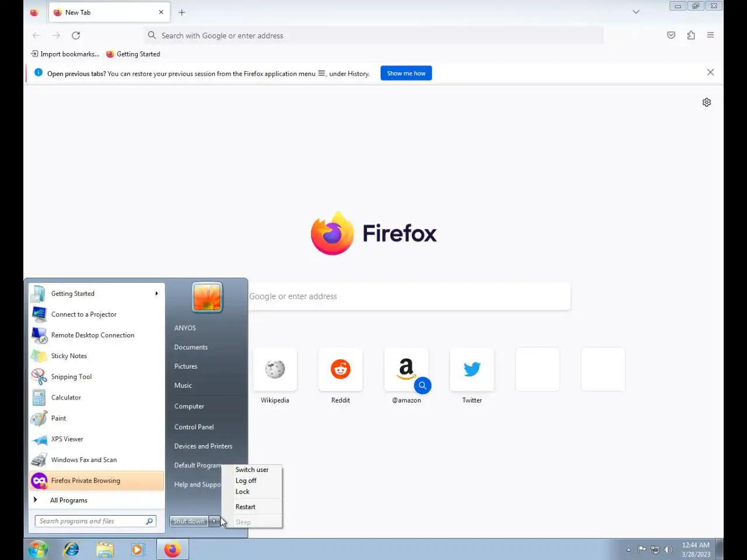Launch Internet Explorer from the taskbar
747x560 pixels.
(x=71, y=549)
